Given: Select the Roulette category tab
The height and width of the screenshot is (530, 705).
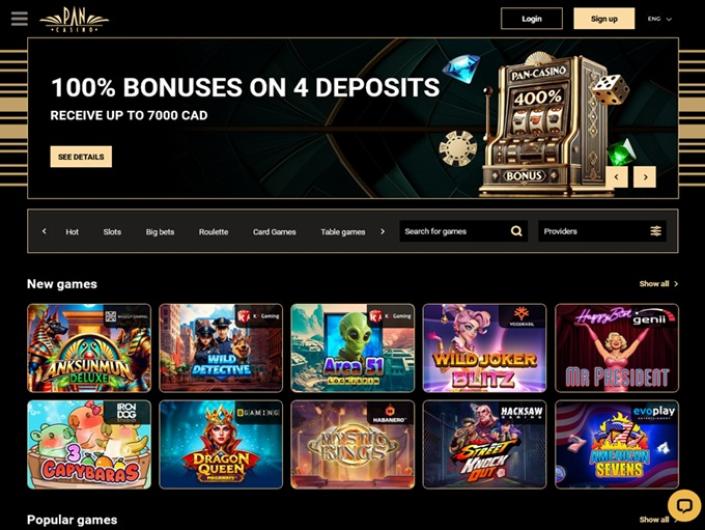Looking at the screenshot, I should (x=214, y=232).
